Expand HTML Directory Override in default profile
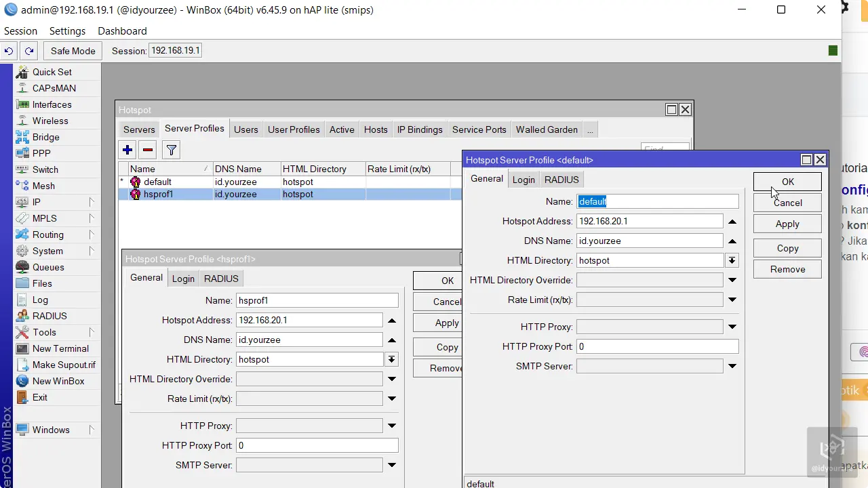This screenshot has width=868, height=488. [732, 280]
